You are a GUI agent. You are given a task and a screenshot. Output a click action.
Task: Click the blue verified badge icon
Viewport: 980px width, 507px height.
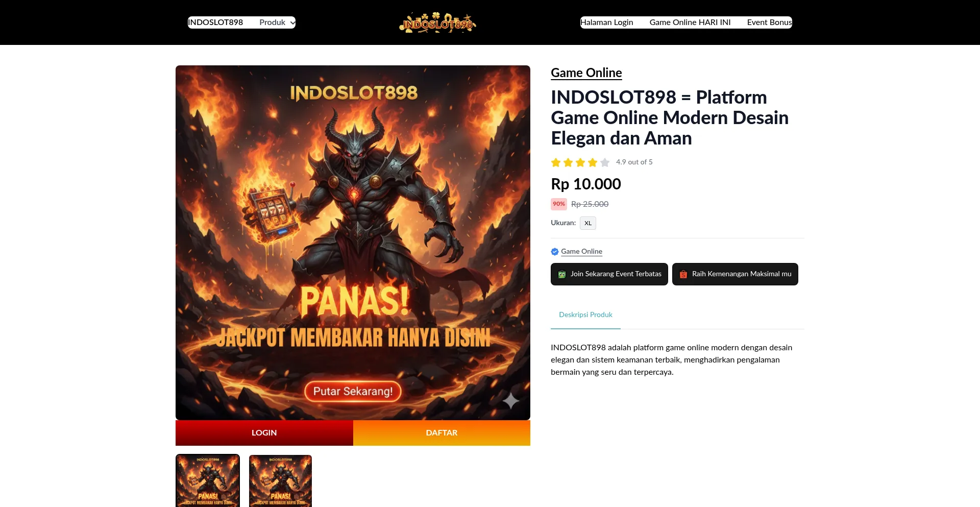point(555,252)
